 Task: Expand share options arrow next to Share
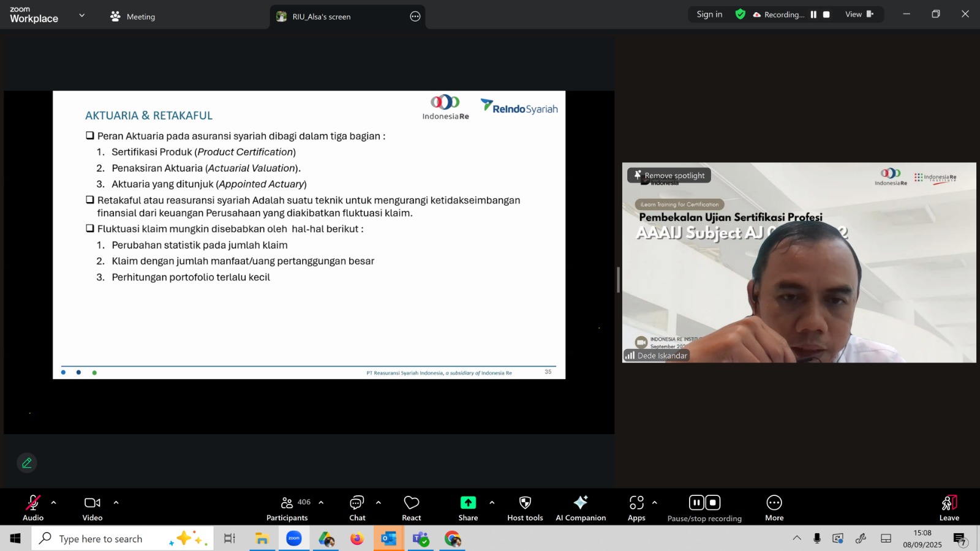(x=492, y=503)
